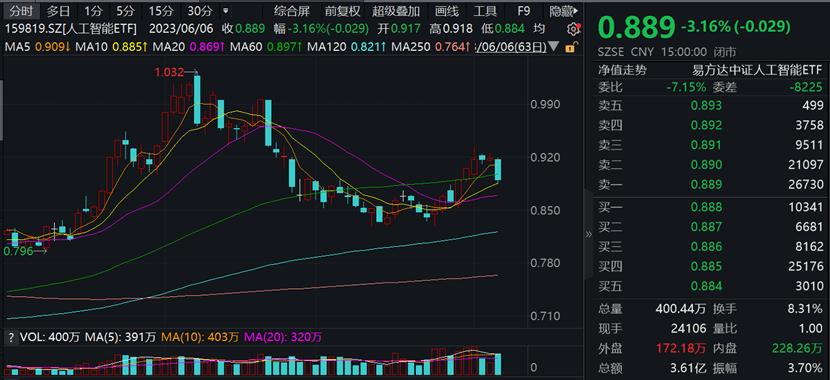This screenshot has width=830, height=380.
Task: Open 前复权 adjustment option
Action: point(342,10)
